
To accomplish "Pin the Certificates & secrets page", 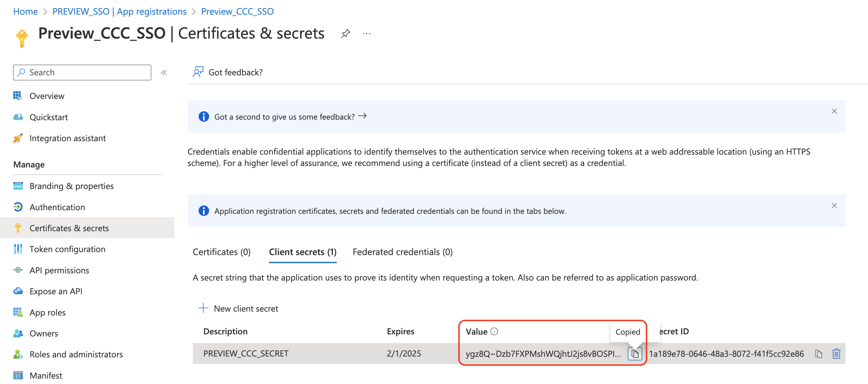I will point(345,34).
